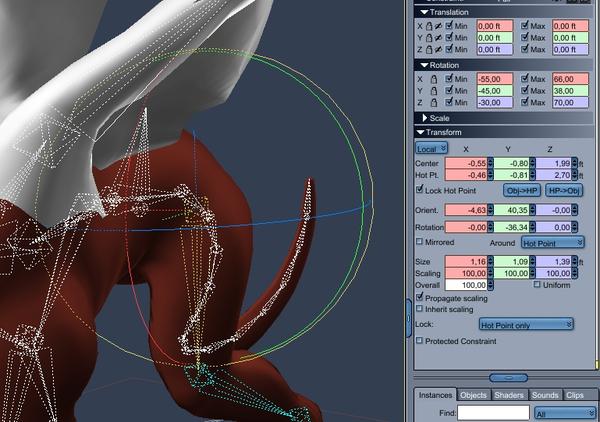Click the lock icon for Translation Y
The image size is (600, 422).
[429, 37]
